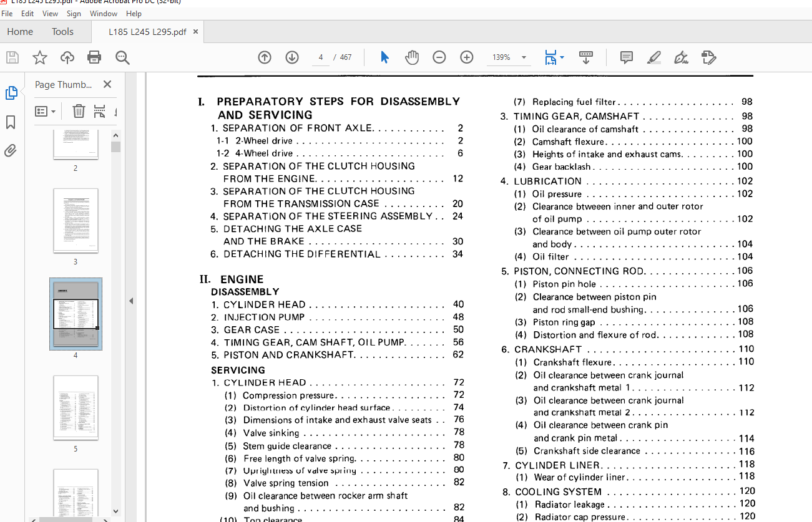Open the zoom level 139% dropdown
812x522 pixels.
(x=510, y=57)
